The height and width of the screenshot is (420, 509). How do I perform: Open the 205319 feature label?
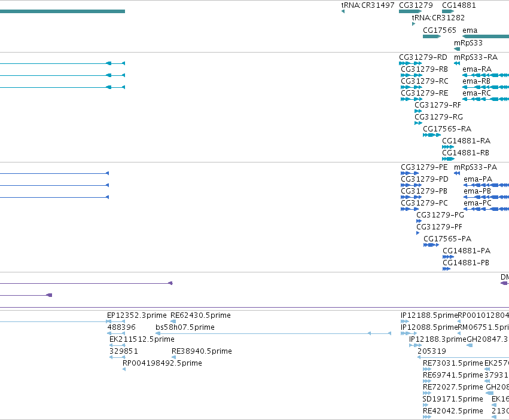coord(432,351)
